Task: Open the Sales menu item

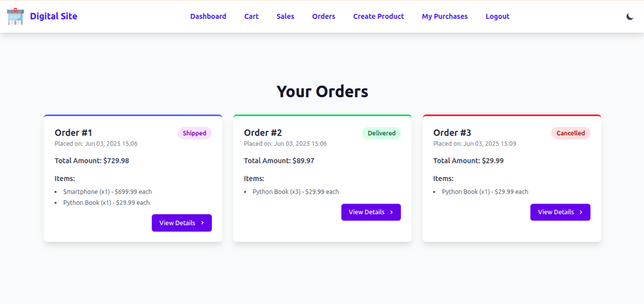Action: tap(286, 16)
